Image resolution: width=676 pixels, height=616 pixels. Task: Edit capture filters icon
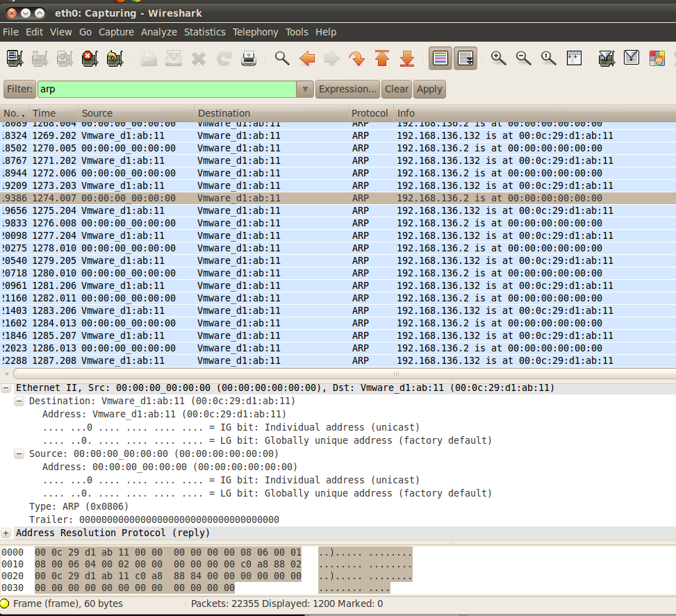607,58
